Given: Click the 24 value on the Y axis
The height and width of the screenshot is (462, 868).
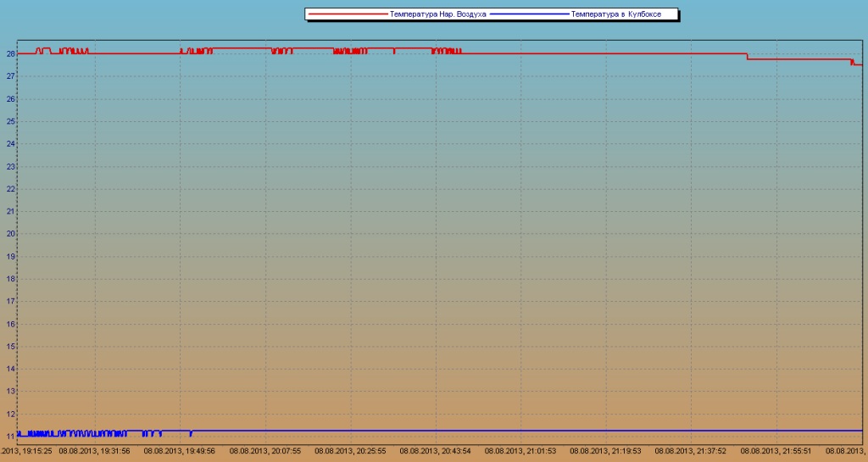Looking at the screenshot, I should click(11, 144).
